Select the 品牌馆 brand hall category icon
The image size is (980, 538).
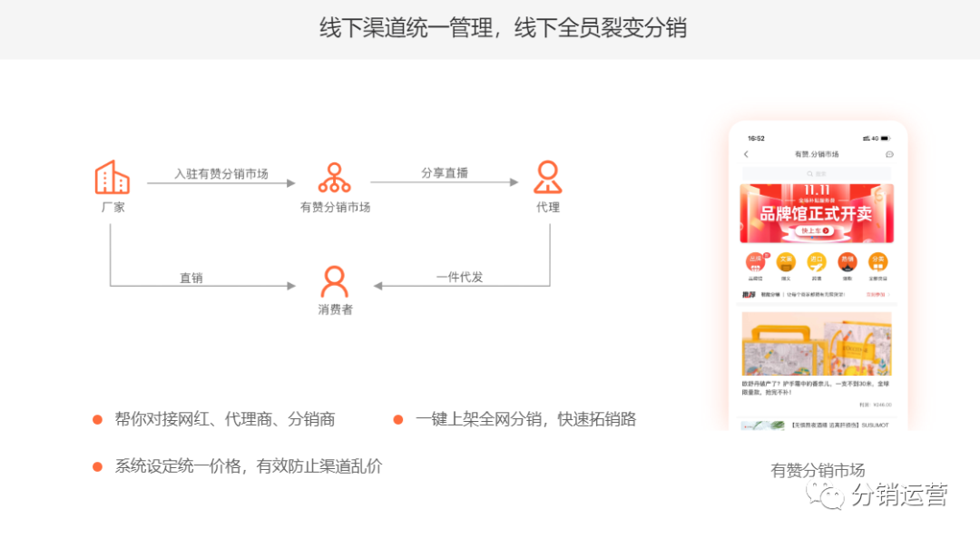pyautogui.click(x=757, y=262)
